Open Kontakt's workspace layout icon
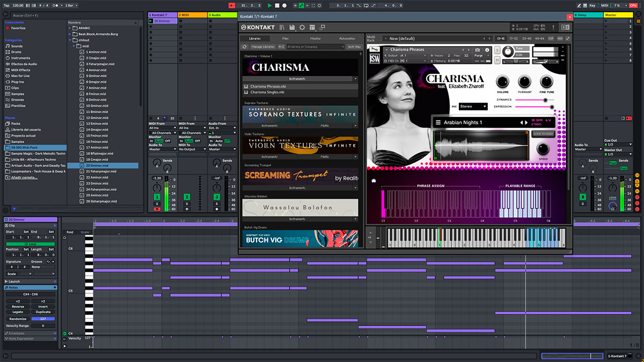The height and width of the screenshot is (362, 644). point(312,27)
